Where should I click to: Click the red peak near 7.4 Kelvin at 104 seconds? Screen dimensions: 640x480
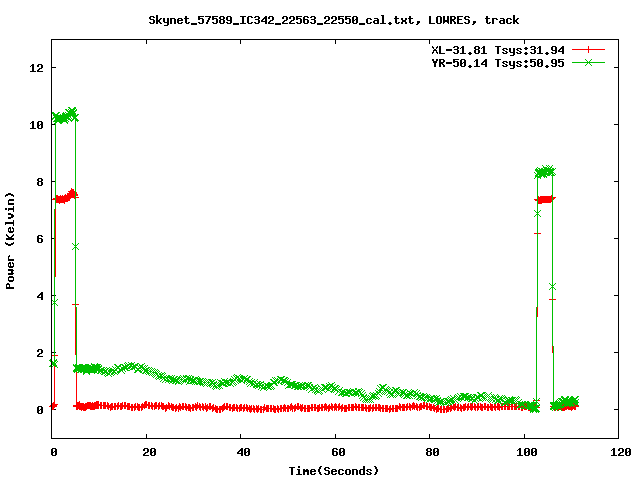[545, 200]
